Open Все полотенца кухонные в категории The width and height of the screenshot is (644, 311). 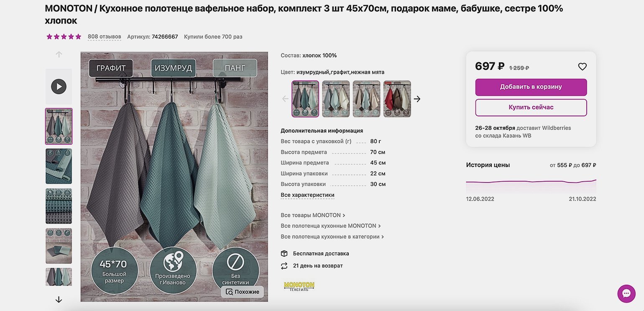(x=332, y=236)
